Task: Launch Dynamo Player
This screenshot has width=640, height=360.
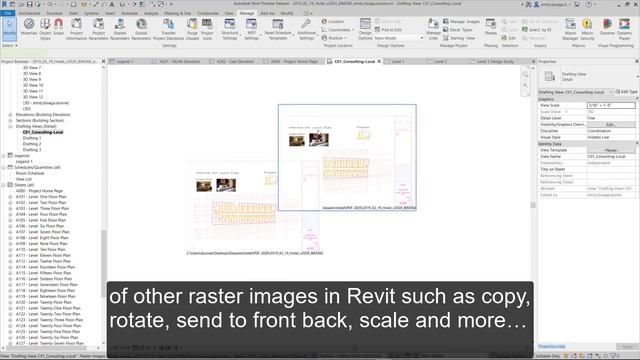Action: (x=624, y=29)
